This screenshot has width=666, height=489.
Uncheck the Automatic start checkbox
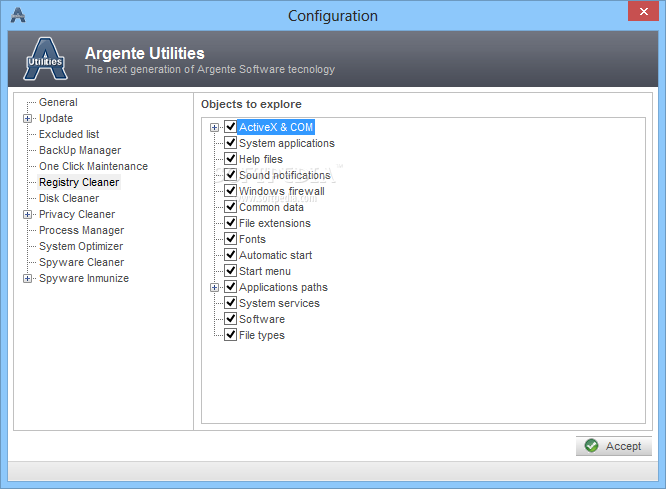(x=231, y=255)
